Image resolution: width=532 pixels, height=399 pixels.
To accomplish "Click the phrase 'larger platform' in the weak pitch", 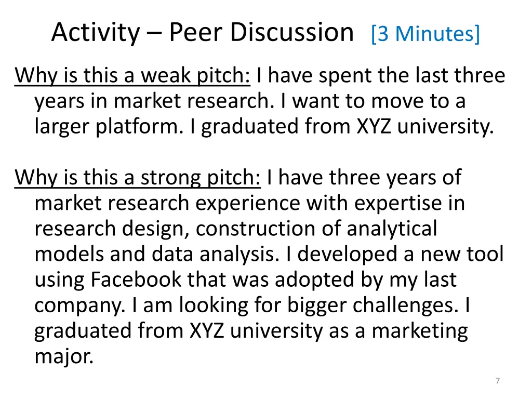I will [x=107, y=127].
